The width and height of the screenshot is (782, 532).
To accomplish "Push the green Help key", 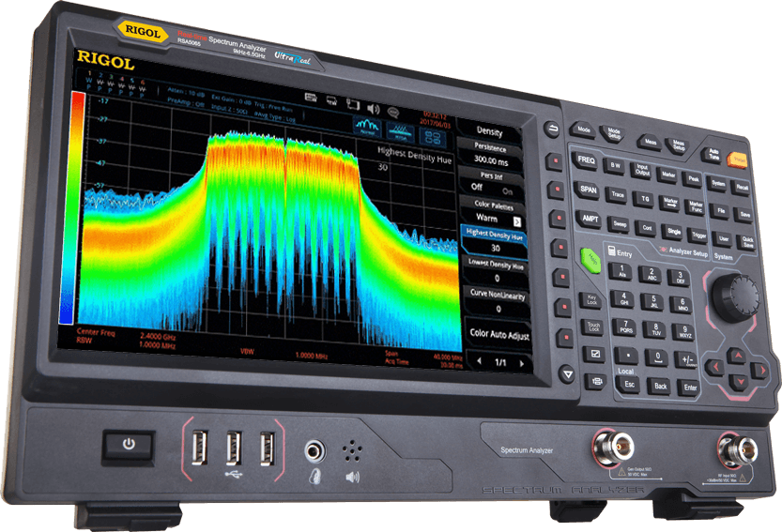I will point(591,261).
